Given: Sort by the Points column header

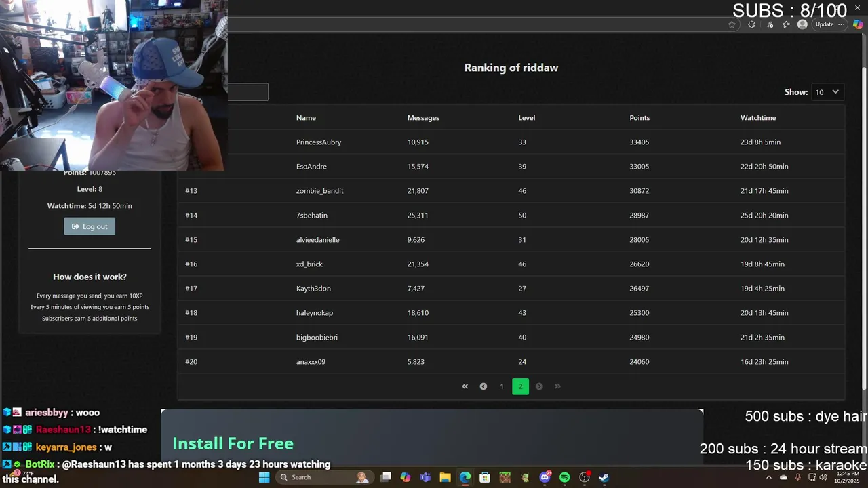Looking at the screenshot, I should [639, 118].
